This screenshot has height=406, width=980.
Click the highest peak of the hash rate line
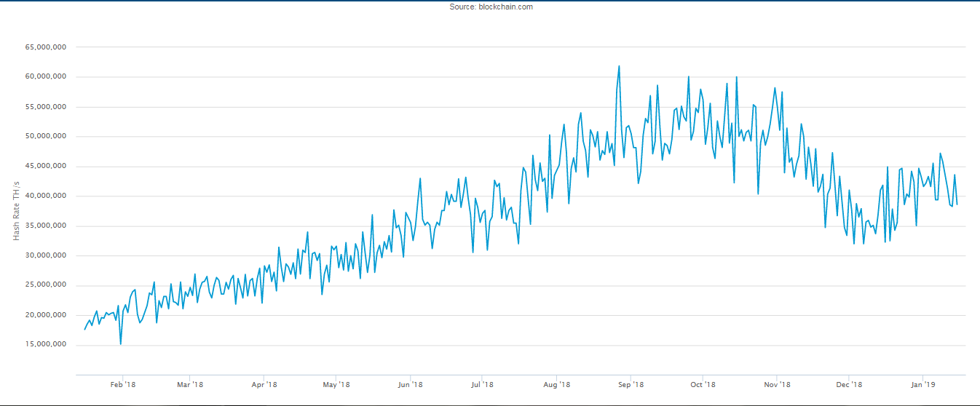point(619,66)
